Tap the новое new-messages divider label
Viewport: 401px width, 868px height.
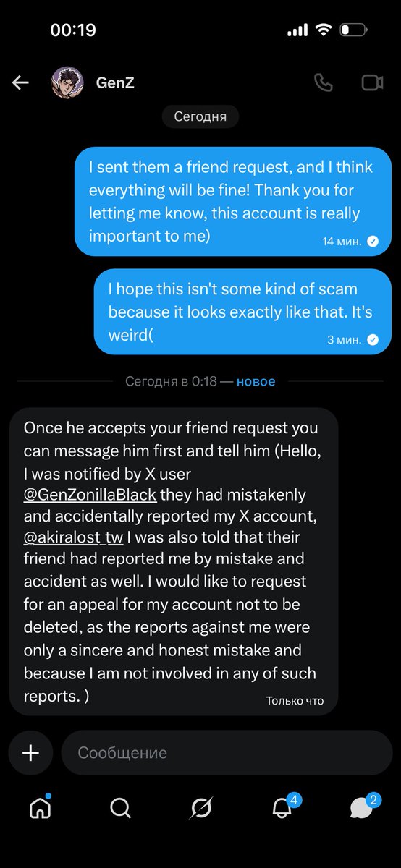(256, 381)
